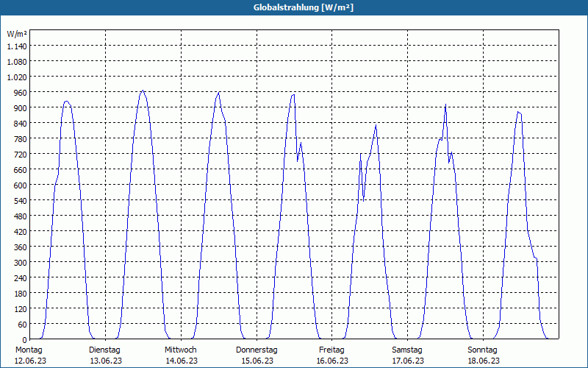Click the 120 y-axis label
Screen dimensions: 588x368
click(x=21, y=309)
